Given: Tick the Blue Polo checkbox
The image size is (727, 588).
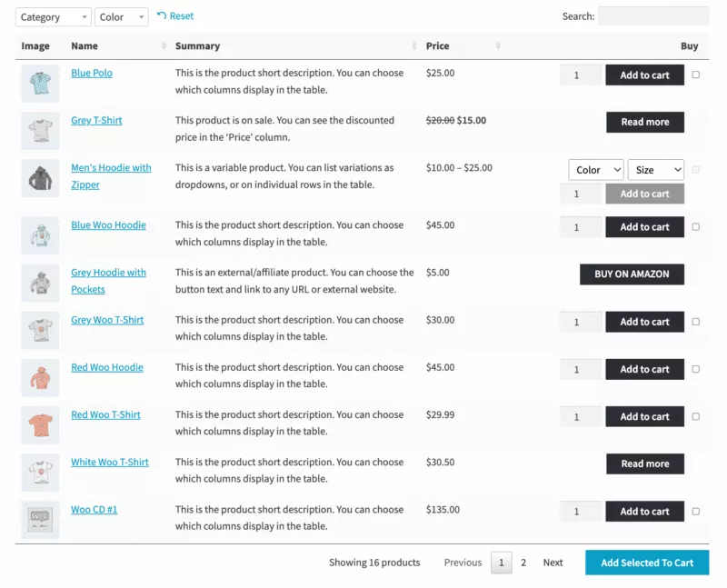Looking at the screenshot, I should point(696,75).
